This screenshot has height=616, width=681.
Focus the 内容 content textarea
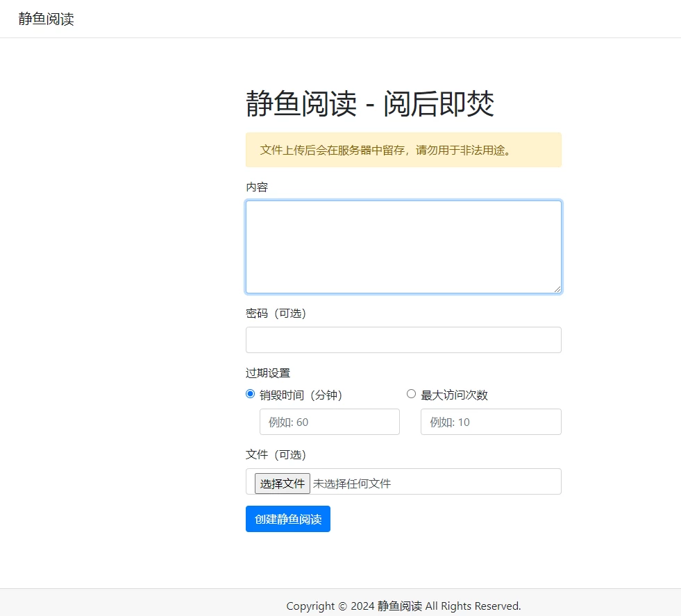click(x=403, y=246)
